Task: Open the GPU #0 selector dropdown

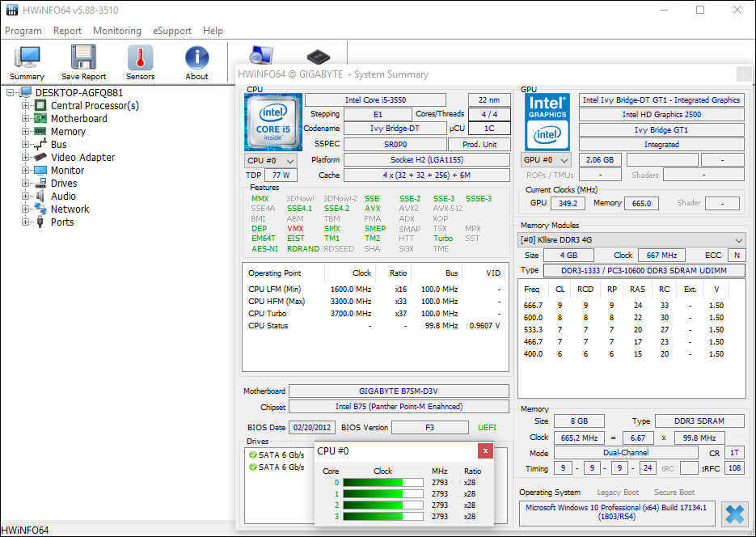Action: tap(547, 160)
